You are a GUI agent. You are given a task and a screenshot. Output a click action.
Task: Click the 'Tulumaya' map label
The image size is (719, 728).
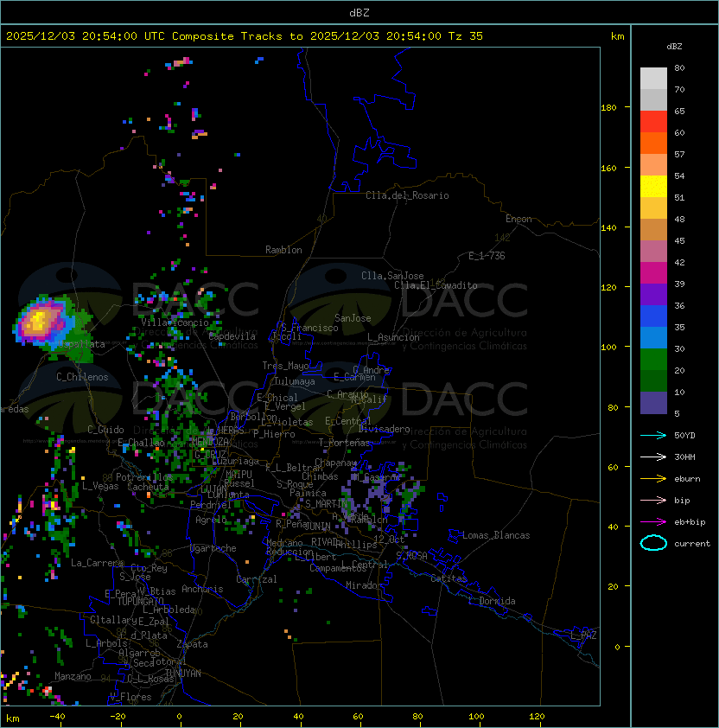point(295,381)
